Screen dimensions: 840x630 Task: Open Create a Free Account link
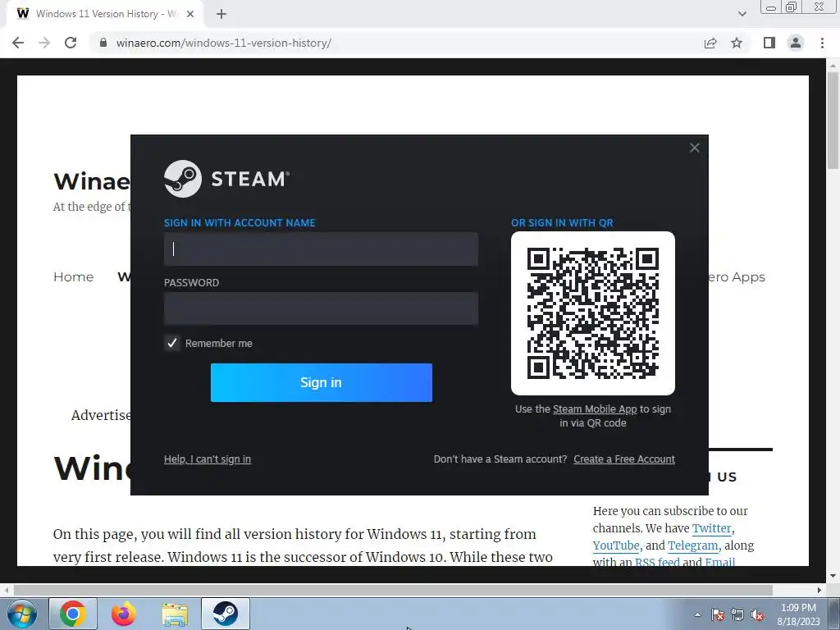[624, 459]
